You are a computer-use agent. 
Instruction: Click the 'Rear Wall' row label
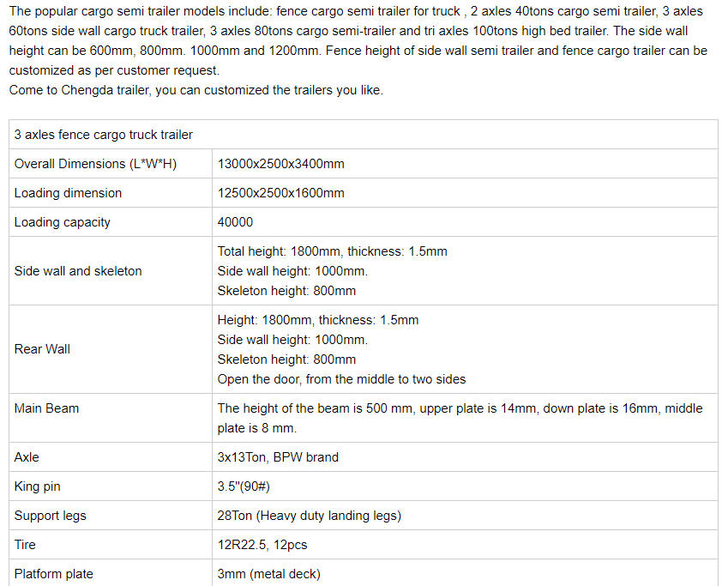(x=42, y=349)
